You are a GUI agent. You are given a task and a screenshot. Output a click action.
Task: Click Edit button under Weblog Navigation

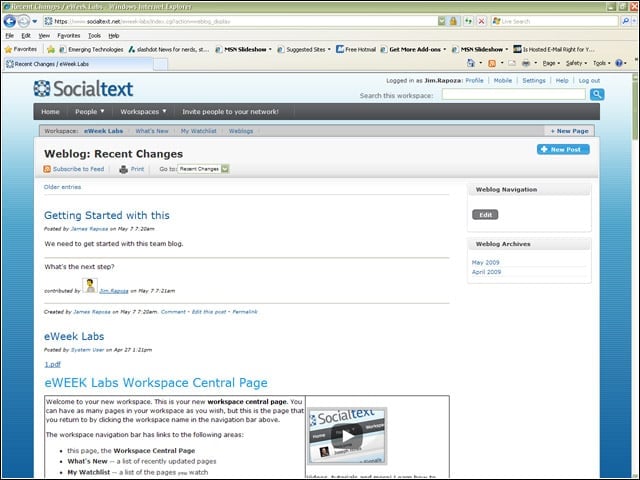click(485, 215)
